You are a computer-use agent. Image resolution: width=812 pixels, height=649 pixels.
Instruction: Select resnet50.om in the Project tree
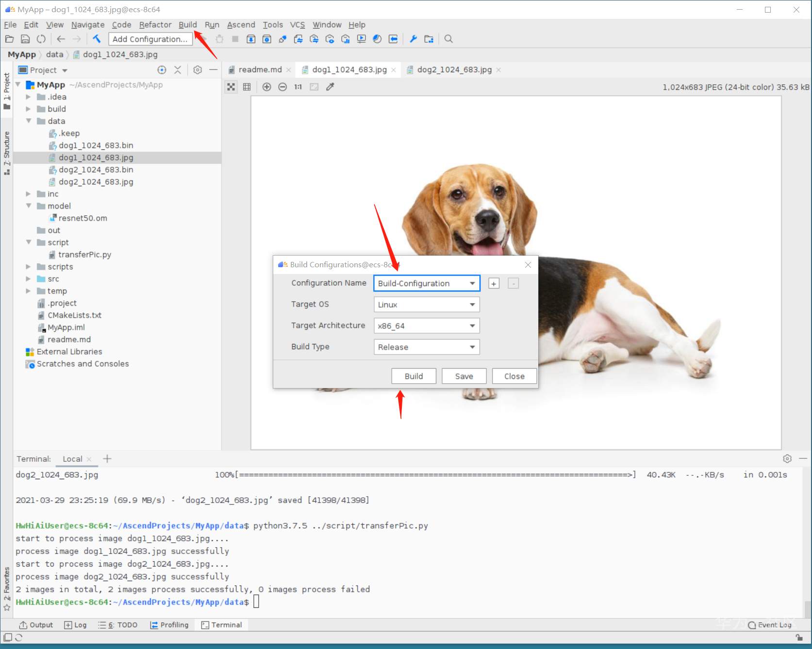(x=83, y=218)
